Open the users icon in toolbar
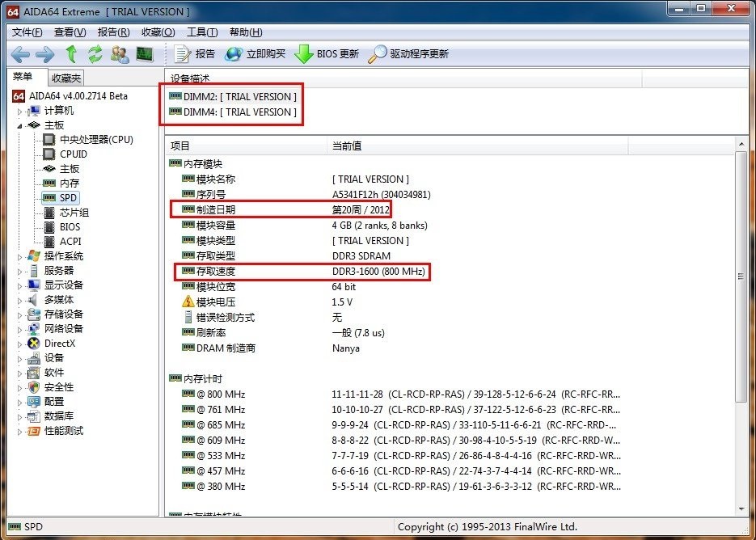This screenshot has height=540, width=756. coord(120,54)
